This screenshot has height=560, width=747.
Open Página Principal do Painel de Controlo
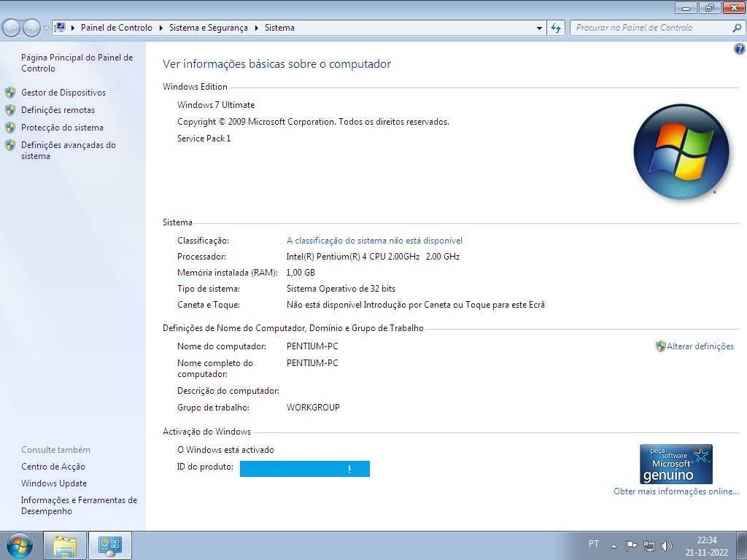(x=77, y=63)
